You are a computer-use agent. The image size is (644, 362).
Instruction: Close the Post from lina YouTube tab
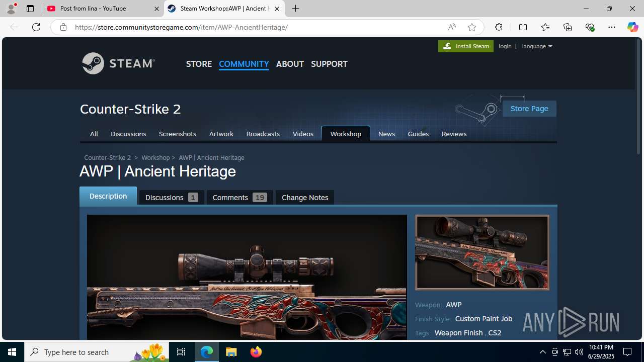pos(156,9)
